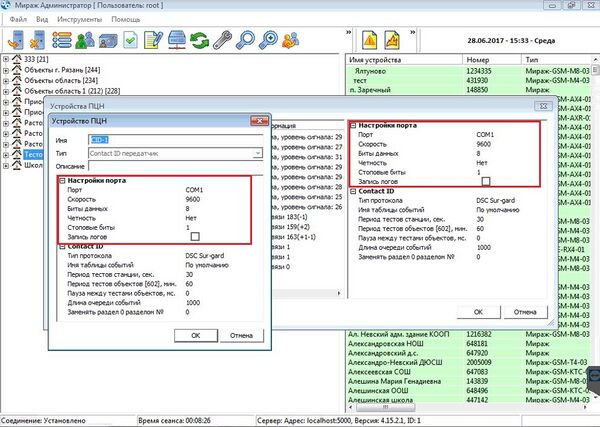The width and height of the screenshot is (600, 427).
Task: Click the green refresh arrows toolbar icon
Action: pyautogui.click(x=203, y=40)
